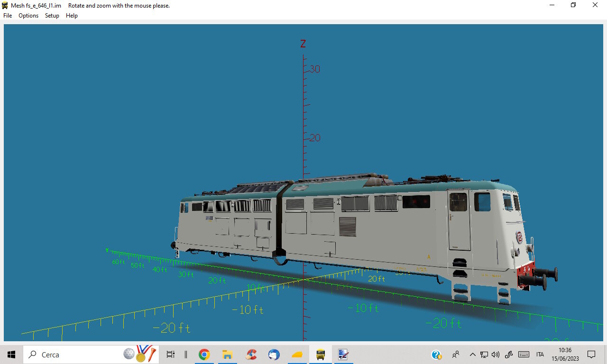Click the Cerca search box
This screenshot has width=607, height=364.
click(90, 355)
